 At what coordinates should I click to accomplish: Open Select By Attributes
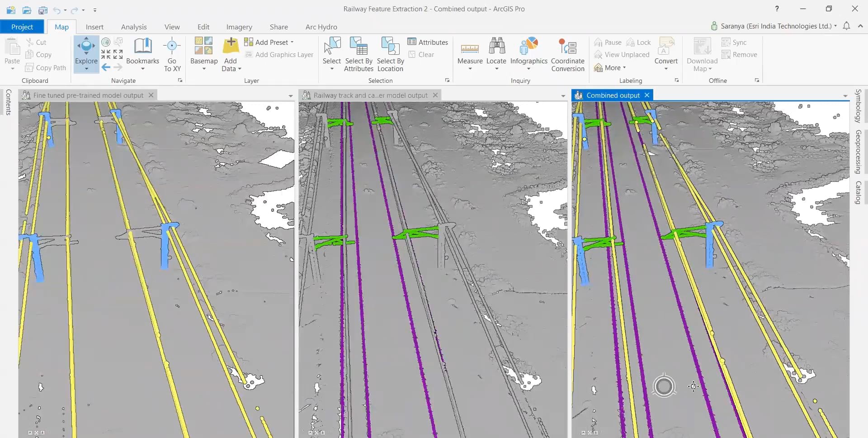[359, 53]
